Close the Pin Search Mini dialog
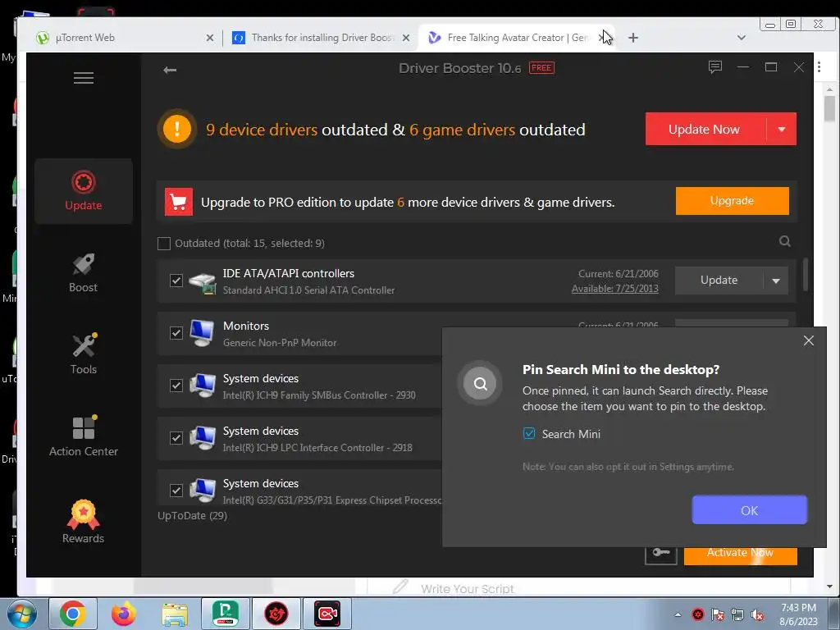The width and height of the screenshot is (840, 630). click(808, 340)
